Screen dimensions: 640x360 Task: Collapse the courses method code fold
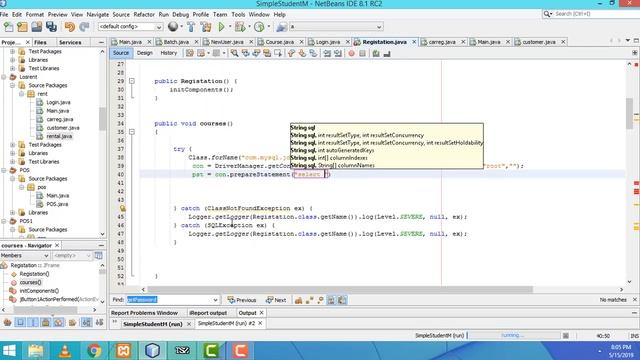[132, 132]
